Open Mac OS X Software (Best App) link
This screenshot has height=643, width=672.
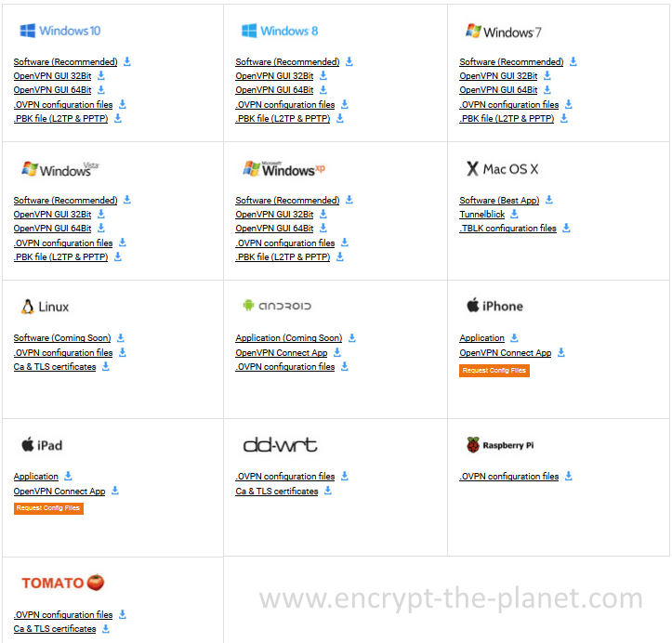pyautogui.click(x=499, y=200)
